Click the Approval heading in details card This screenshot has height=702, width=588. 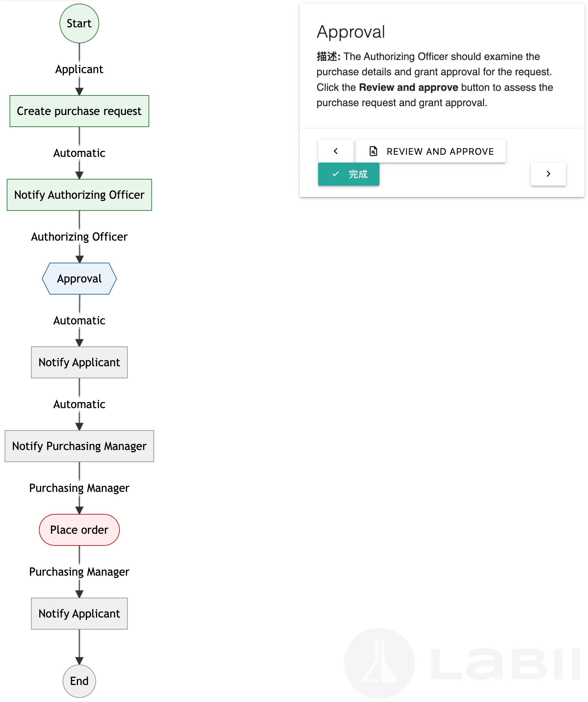(351, 32)
